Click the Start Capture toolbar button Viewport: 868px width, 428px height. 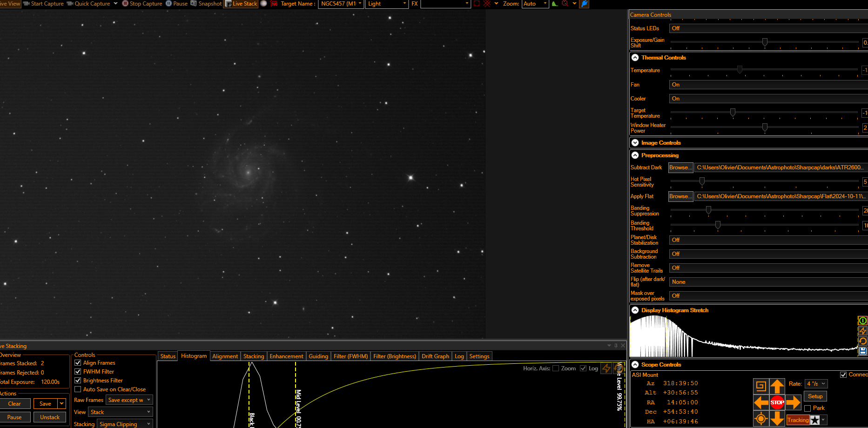[43, 4]
